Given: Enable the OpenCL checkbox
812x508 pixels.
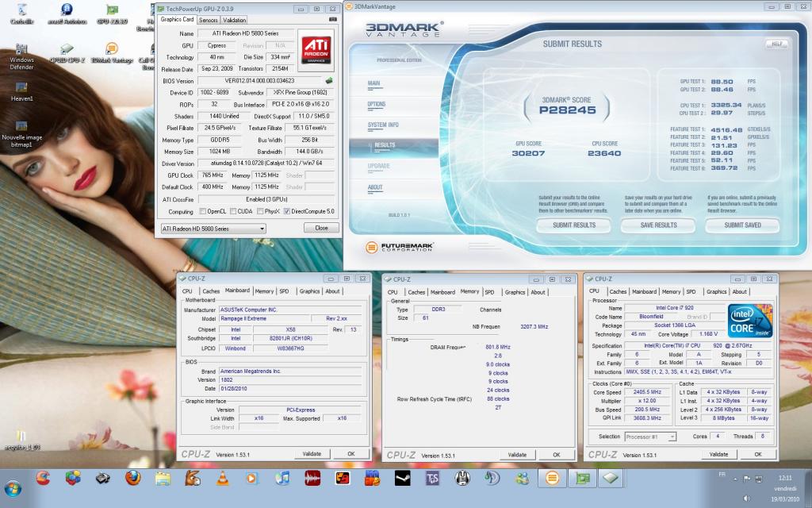Looking at the screenshot, I should 203,211.
